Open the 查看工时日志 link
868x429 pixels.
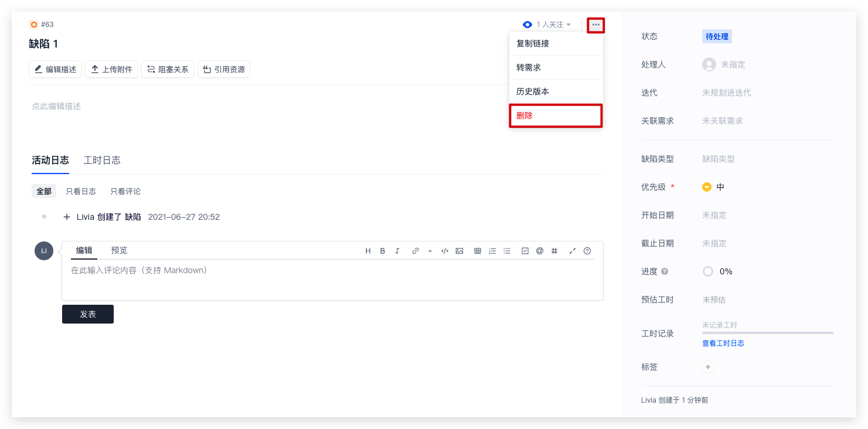723,343
